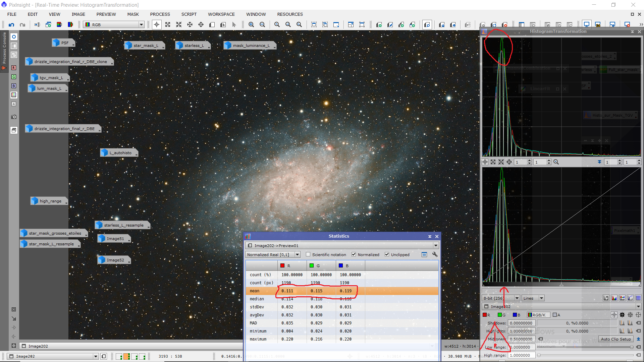The height and width of the screenshot is (362, 644).
Task: Open the SCRIPT menu
Action: pos(189,14)
